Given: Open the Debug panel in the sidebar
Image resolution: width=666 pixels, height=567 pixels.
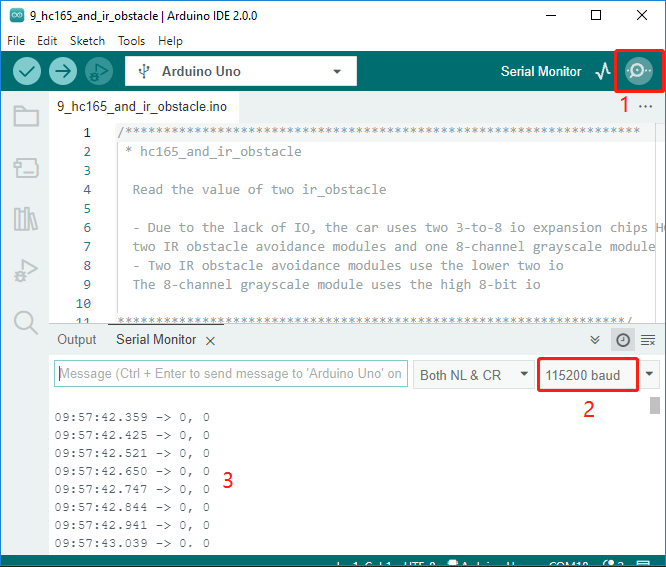Looking at the screenshot, I should pyautogui.click(x=26, y=271).
